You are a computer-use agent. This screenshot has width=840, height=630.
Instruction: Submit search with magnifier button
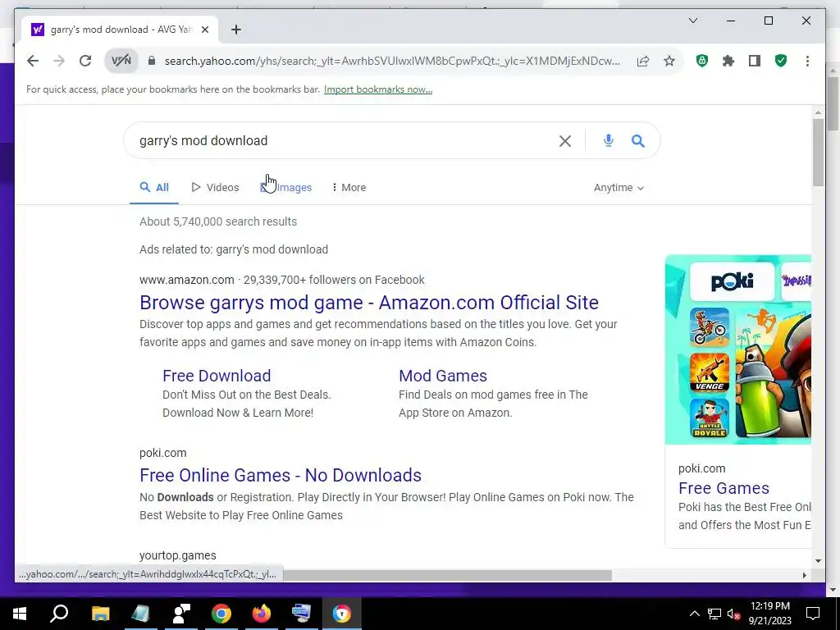coord(637,141)
